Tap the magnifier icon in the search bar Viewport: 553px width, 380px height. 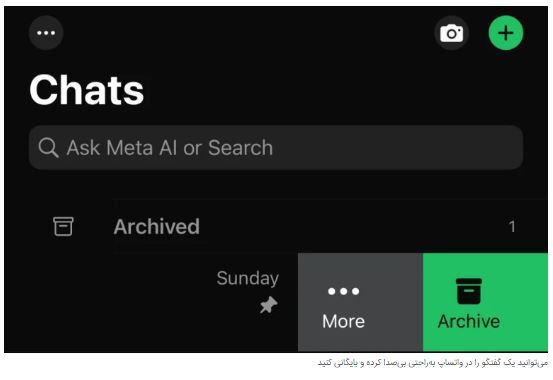click(48, 147)
